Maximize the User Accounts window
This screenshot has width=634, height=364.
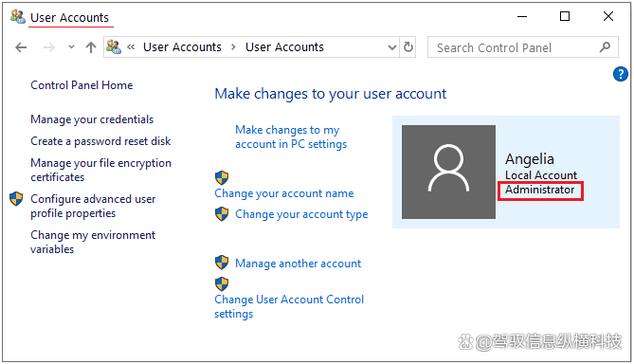tap(565, 17)
